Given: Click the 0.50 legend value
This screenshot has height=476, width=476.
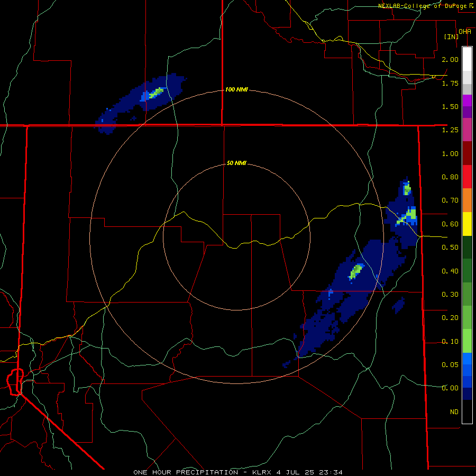Looking at the screenshot, I should pos(450,248).
